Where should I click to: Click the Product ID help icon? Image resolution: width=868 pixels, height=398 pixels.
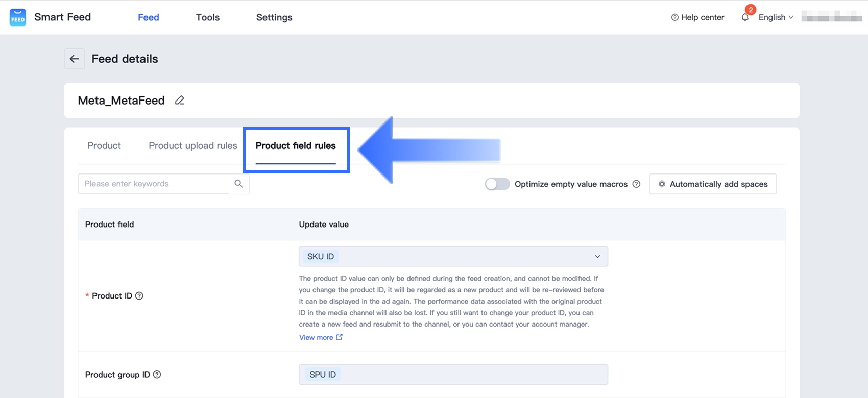tap(139, 296)
